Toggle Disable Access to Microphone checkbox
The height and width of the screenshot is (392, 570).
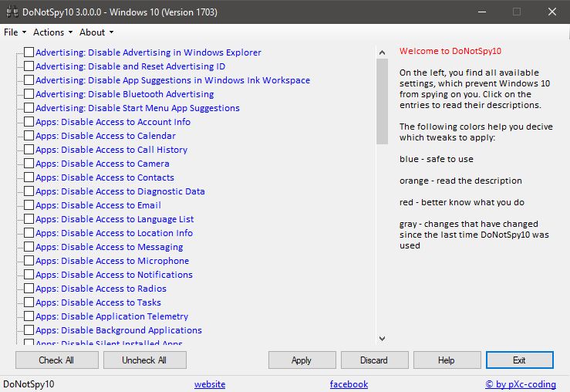pos(29,260)
